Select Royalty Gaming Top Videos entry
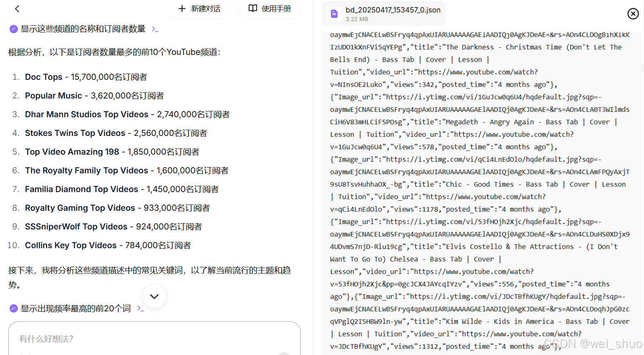This screenshot has height=355, width=644. point(118,208)
